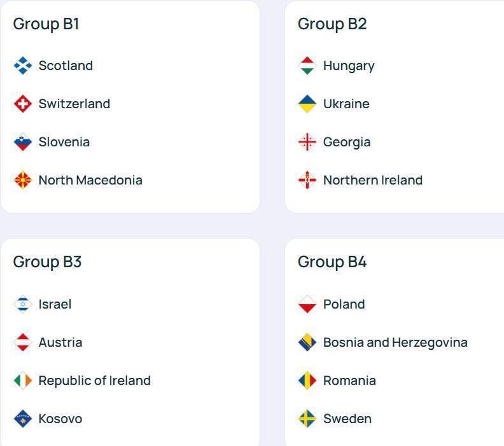This screenshot has width=504, height=446.
Task: Select the Georgia flag icon
Action: (x=307, y=142)
